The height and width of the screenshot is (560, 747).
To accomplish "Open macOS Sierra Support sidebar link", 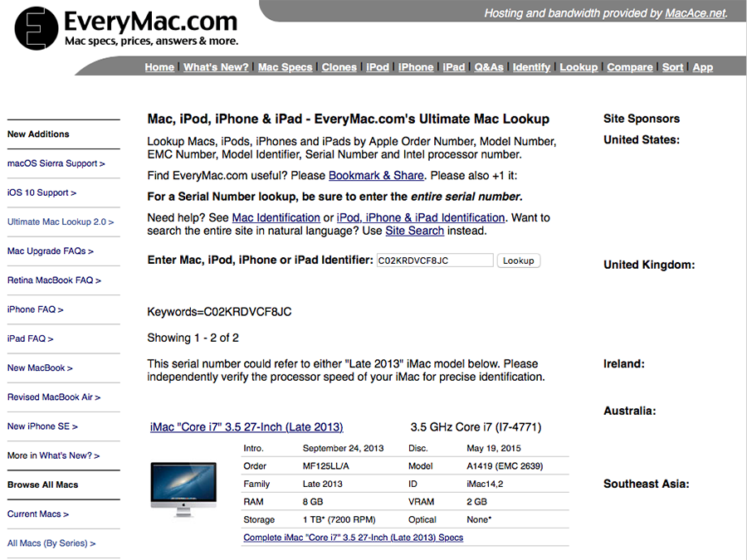I will coord(56,163).
